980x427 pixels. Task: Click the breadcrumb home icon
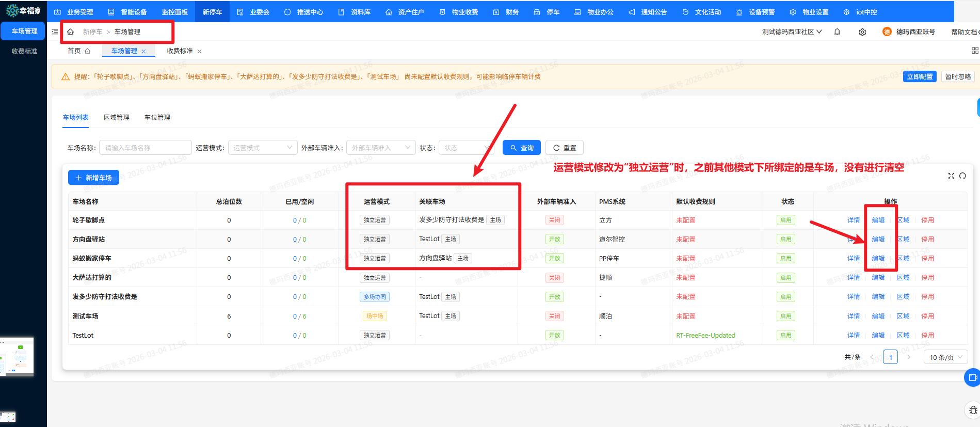pos(71,32)
